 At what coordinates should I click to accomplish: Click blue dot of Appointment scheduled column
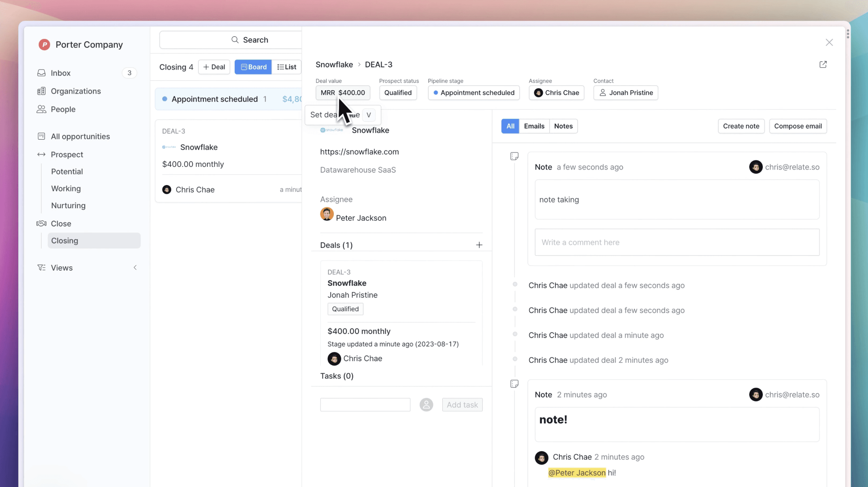click(165, 99)
